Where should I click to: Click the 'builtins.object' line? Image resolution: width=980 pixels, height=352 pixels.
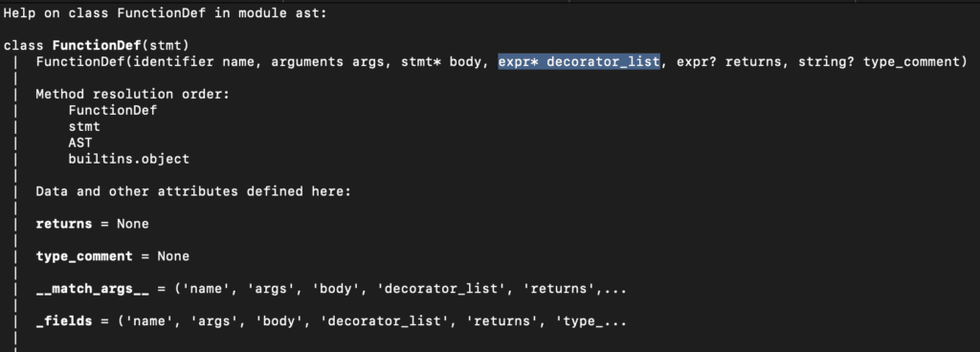point(129,159)
